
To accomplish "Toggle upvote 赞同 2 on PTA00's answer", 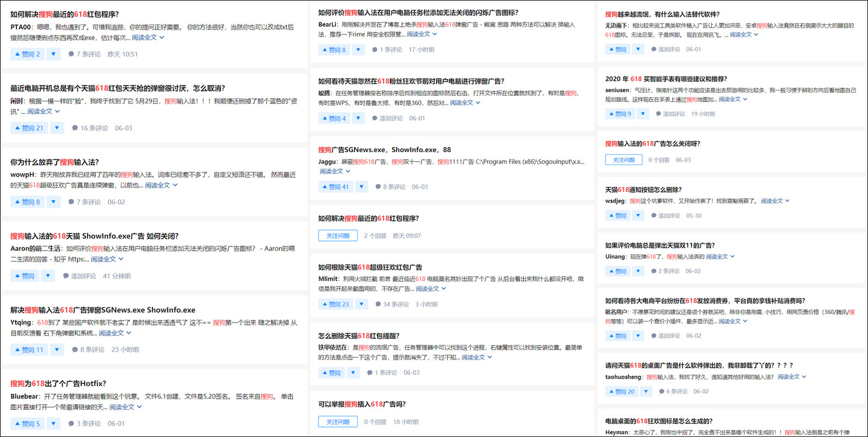I will (27, 54).
